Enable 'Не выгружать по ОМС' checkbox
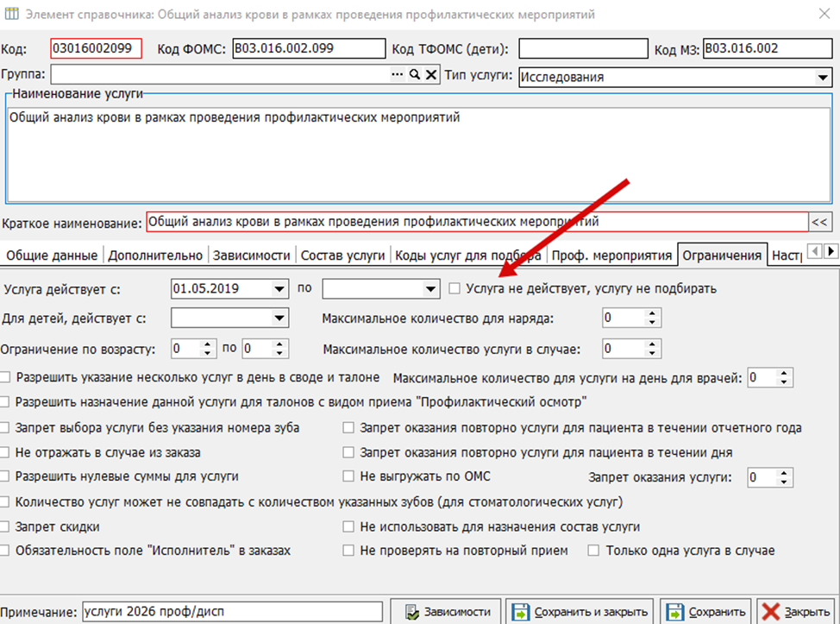The height and width of the screenshot is (624, 840). (x=348, y=476)
